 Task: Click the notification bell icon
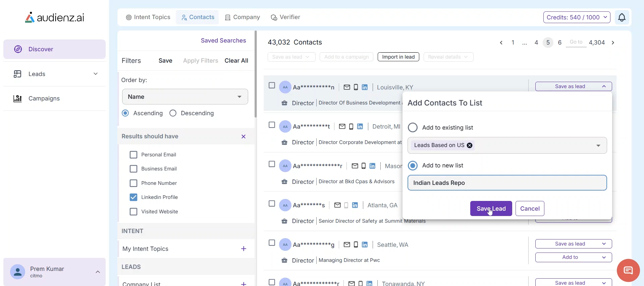pos(622,17)
